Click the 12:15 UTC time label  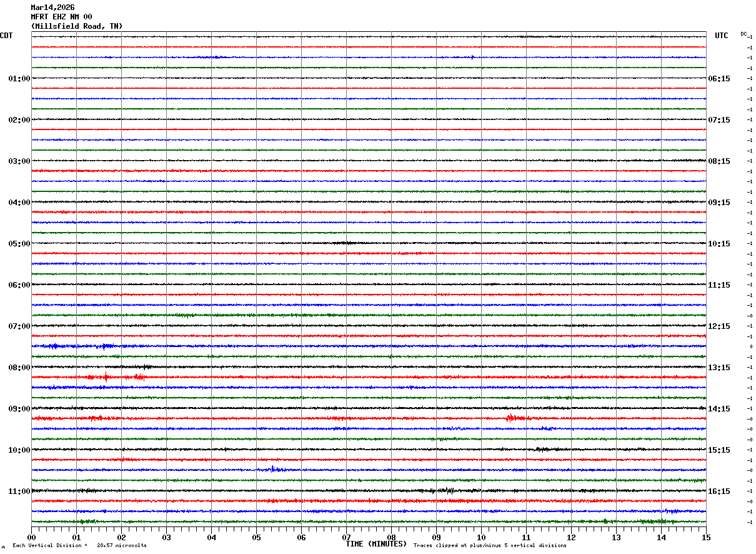click(x=719, y=326)
